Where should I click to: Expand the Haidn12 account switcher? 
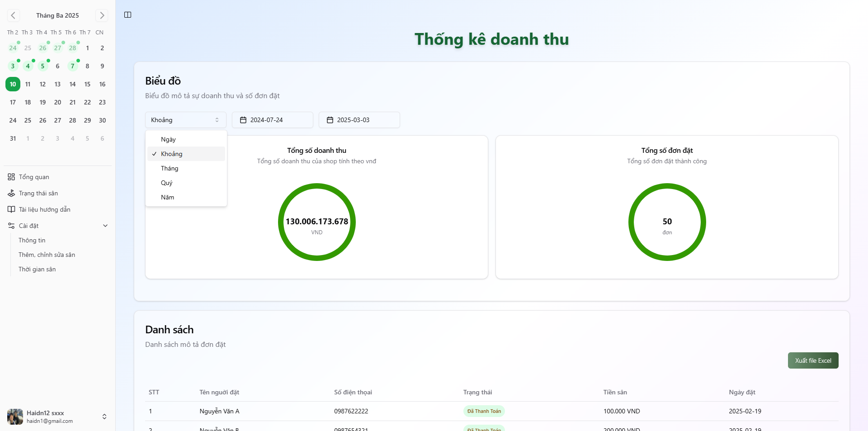coord(104,417)
